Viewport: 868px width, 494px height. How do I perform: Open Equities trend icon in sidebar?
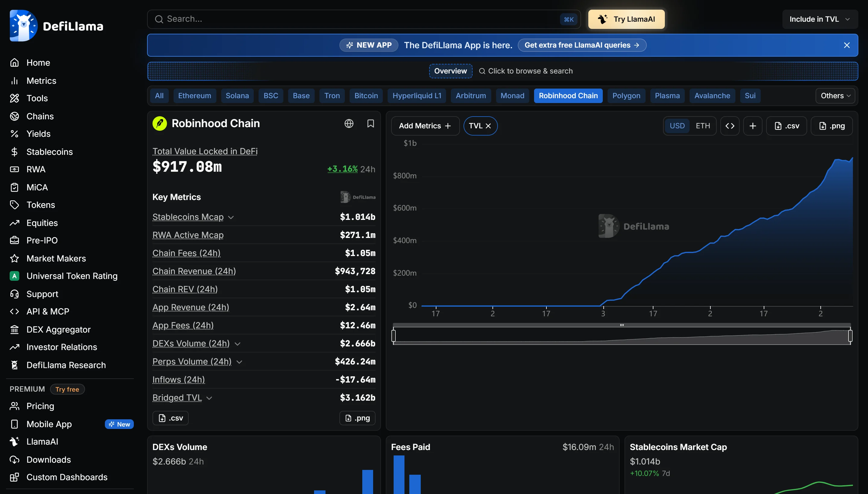14,223
